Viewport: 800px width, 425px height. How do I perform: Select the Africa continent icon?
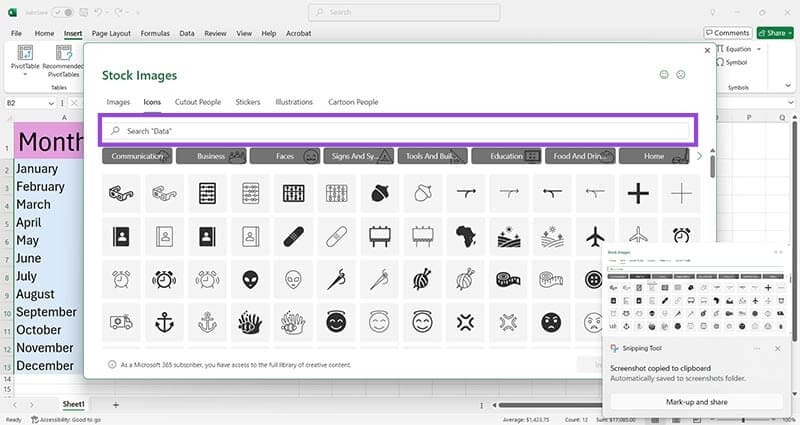466,237
